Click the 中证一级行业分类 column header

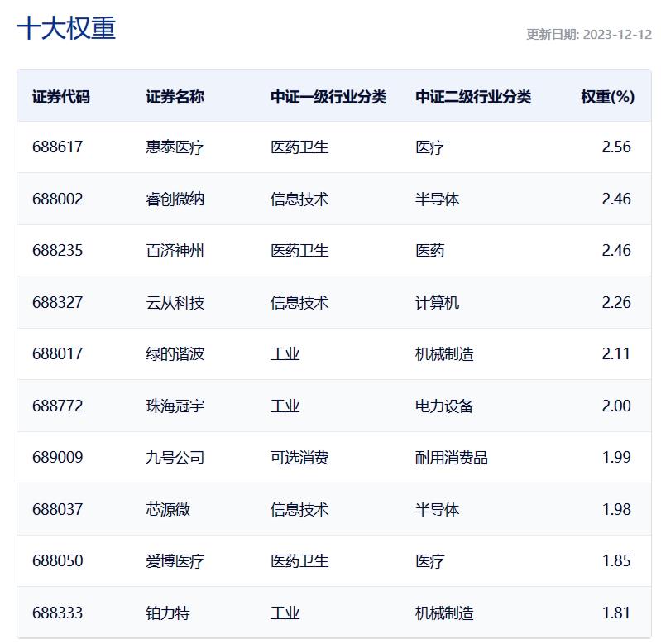(328, 97)
